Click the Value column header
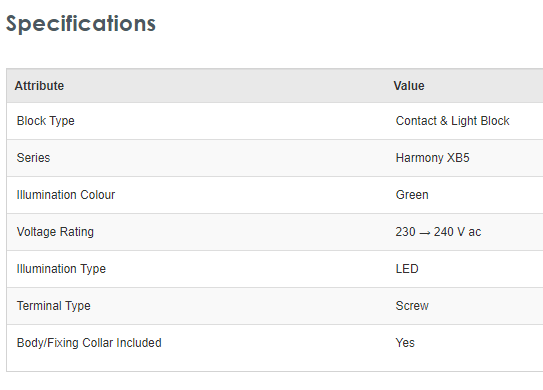The image size is (543, 390). pos(409,86)
